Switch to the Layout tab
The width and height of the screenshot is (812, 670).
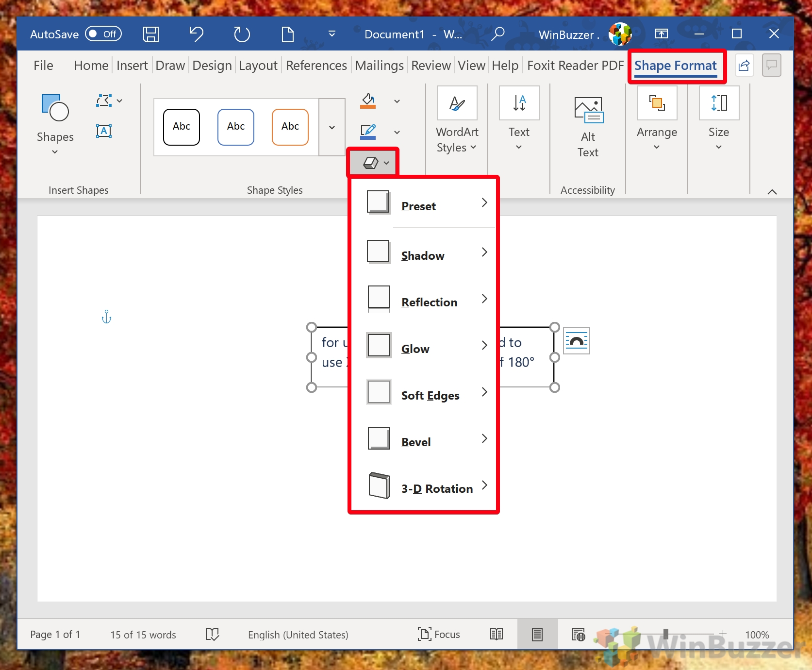(258, 66)
